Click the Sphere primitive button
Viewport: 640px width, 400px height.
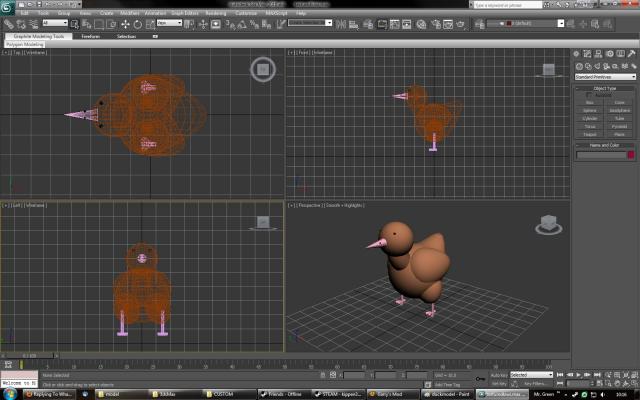pos(590,109)
